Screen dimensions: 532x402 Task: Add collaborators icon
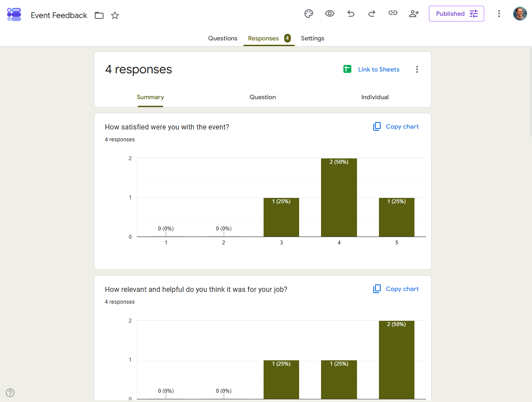click(414, 14)
